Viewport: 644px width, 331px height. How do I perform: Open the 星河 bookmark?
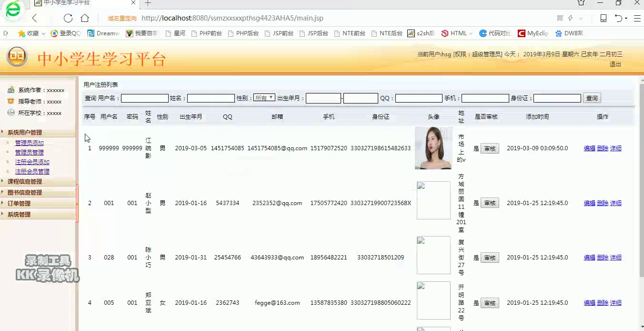[175, 33]
